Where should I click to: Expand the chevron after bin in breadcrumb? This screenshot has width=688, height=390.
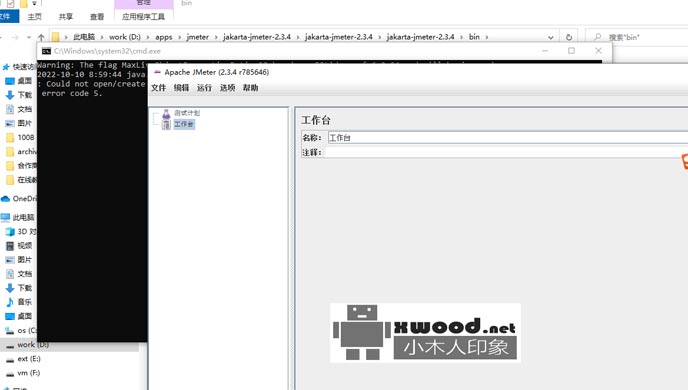487,37
